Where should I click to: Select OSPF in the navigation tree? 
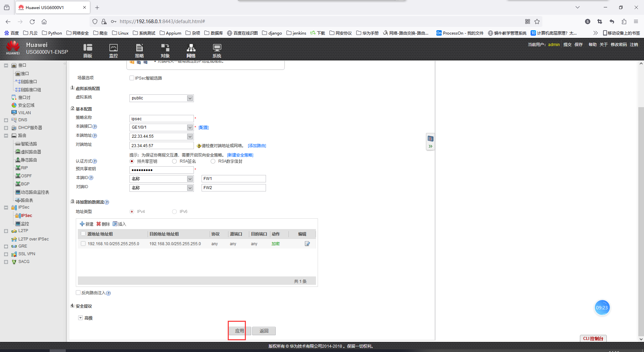[x=26, y=176]
